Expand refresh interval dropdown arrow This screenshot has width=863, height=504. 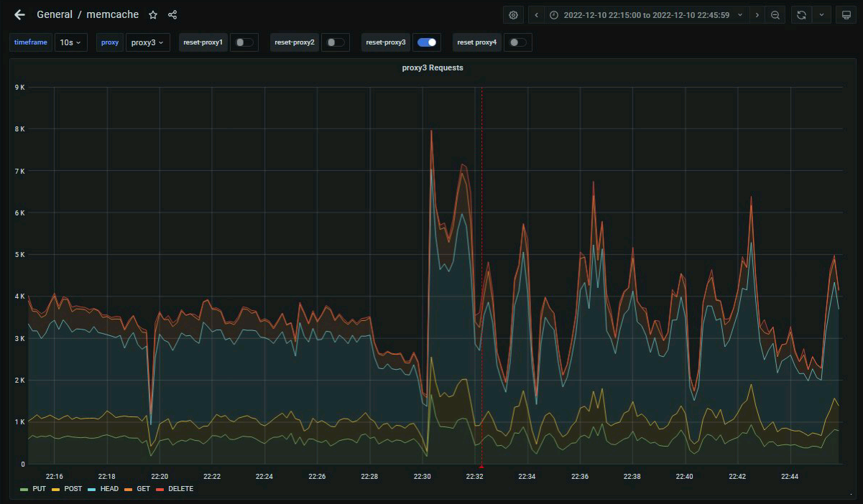pos(821,15)
